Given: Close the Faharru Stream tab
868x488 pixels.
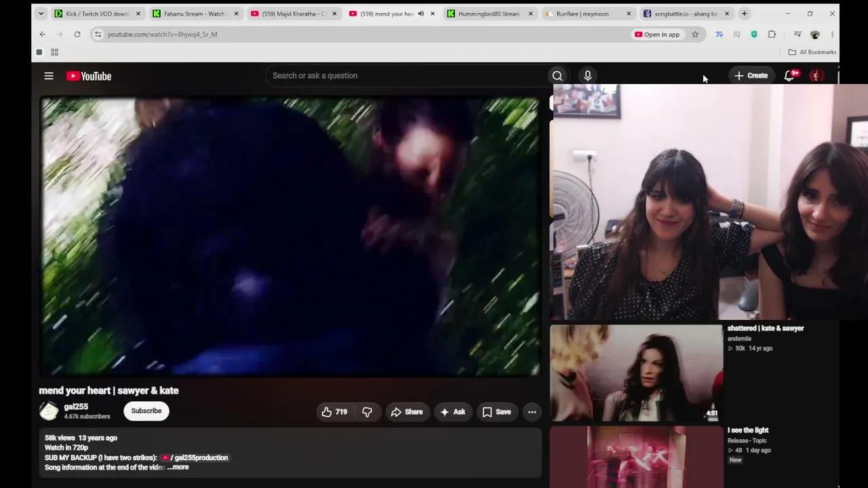Looking at the screenshot, I should coord(236,14).
